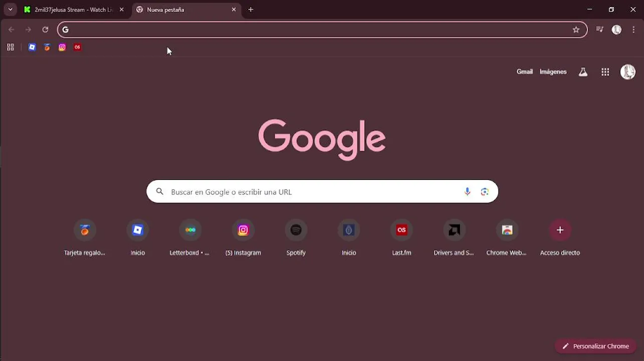
Task: Open the (5) Instagram shortcut
Action: (243, 239)
